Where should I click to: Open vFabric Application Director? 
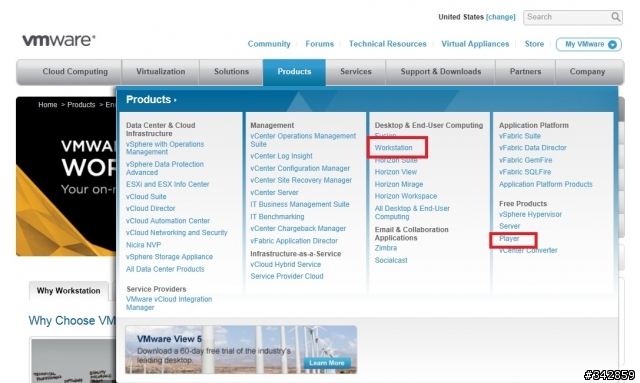point(294,240)
